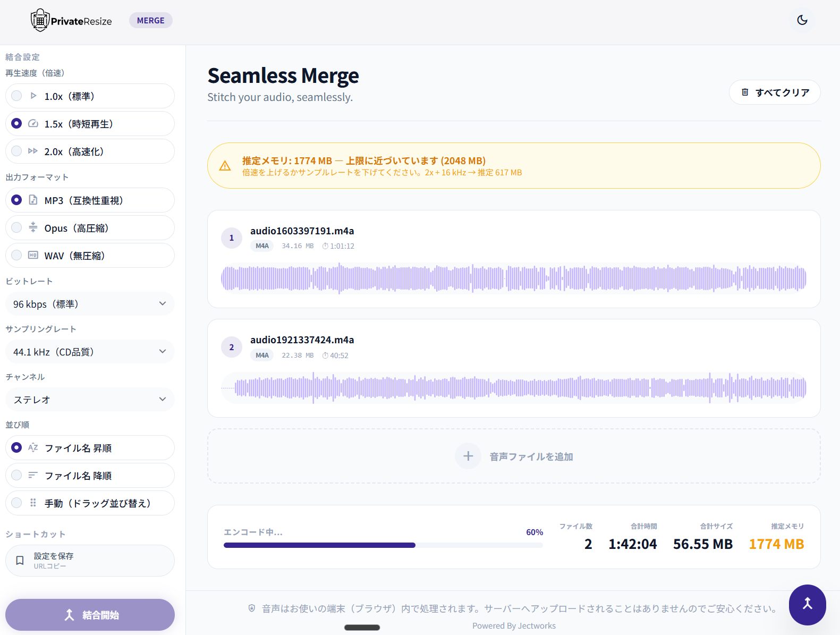The image size is (840, 635).
Task: Click the warning triangle icon in memory alert
Action: pyautogui.click(x=225, y=166)
